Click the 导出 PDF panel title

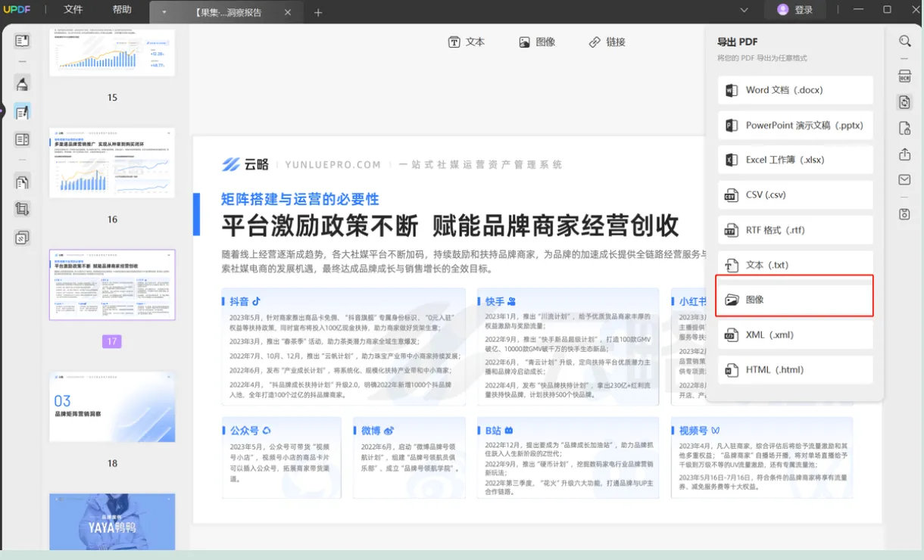pyautogui.click(x=738, y=42)
